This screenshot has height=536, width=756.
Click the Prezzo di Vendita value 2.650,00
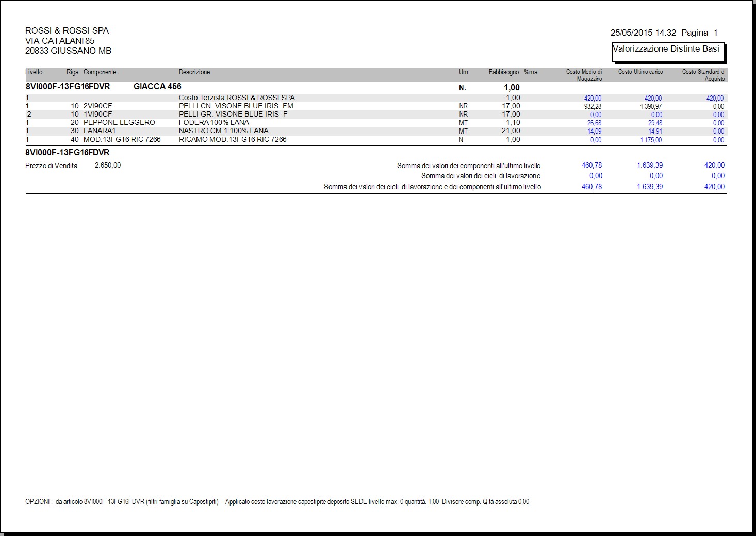coord(108,165)
